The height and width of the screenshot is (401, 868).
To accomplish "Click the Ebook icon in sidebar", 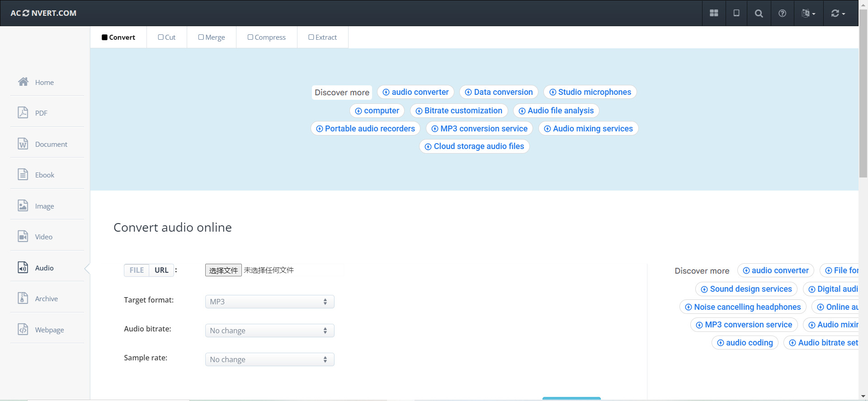I will tap(23, 174).
